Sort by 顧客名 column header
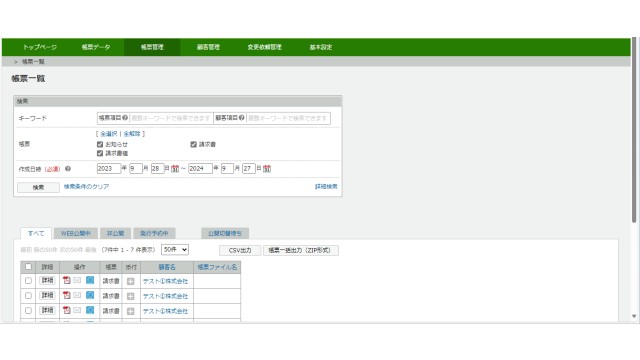640x360 pixels. (x=167, y=267)
